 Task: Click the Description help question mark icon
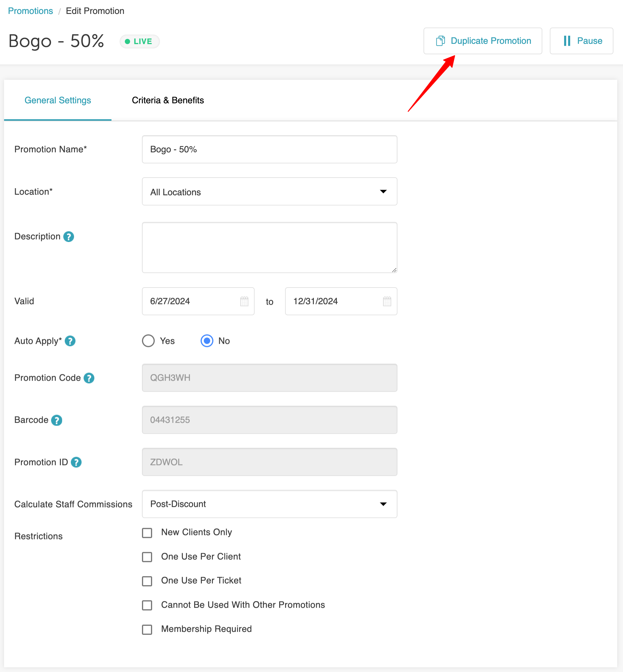pos(69,236)
